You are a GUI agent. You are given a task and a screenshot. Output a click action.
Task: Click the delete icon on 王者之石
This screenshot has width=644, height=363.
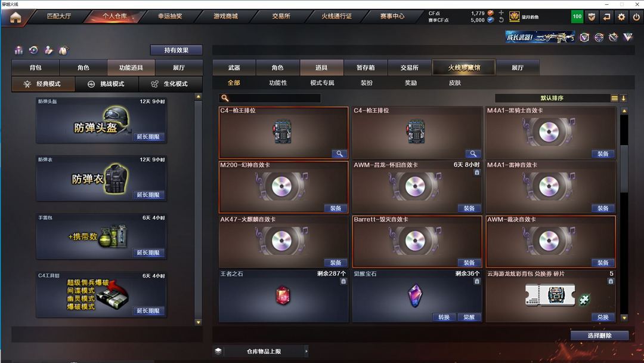tap(343, 282)
